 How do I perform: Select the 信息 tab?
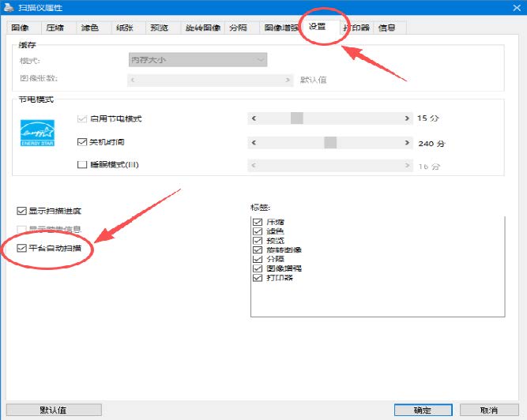386,28
